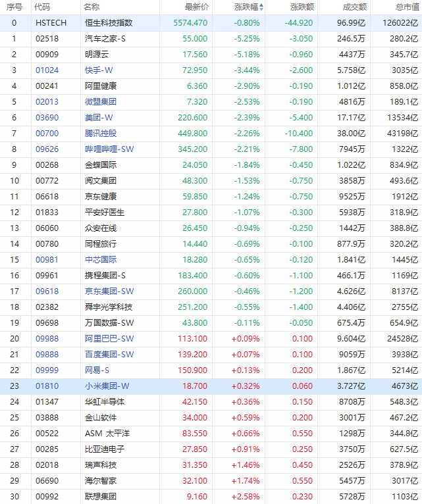Open 腾讯控股 stock link
The image size is (422, 504).
point(101,134)
